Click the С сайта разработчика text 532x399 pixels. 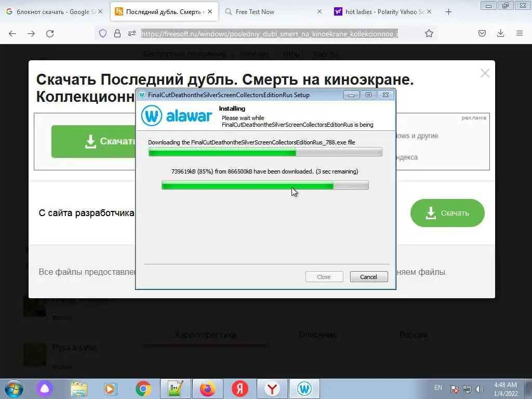tap(87, 213)
